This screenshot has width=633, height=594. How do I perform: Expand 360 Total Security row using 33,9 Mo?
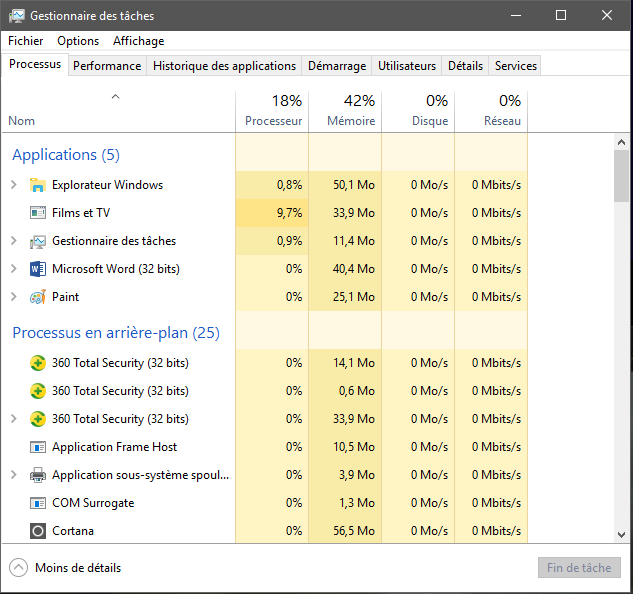[14, 419]
